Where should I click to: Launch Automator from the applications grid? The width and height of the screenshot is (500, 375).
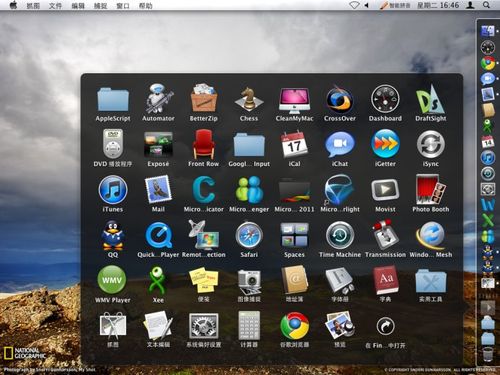(158, 98)
